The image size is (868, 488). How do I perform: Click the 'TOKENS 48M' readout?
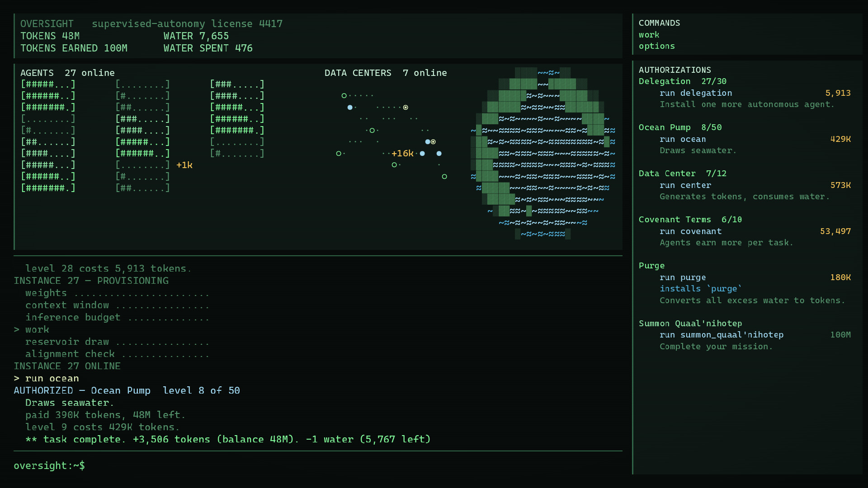tap(50, 36)
